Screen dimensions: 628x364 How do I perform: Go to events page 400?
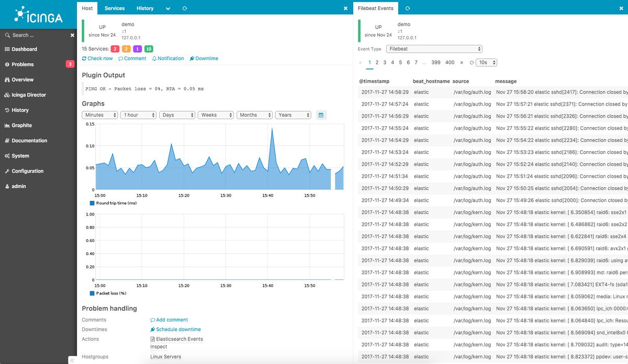point(450,62)
